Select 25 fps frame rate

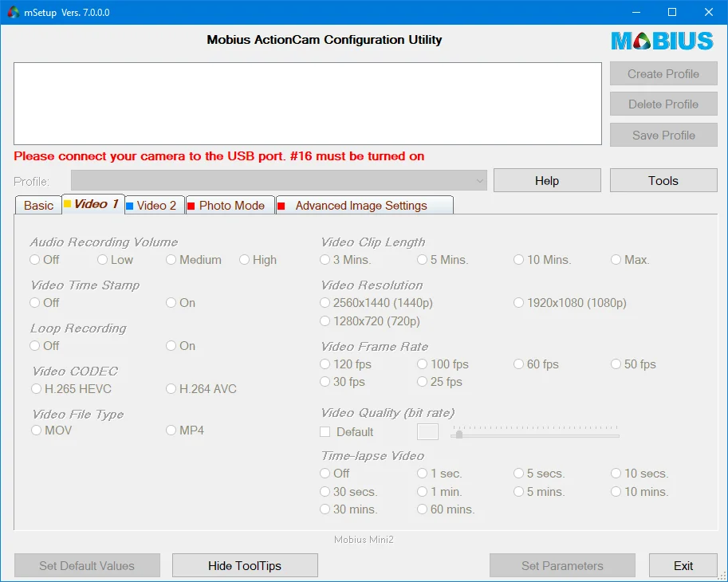click(439, 382)
